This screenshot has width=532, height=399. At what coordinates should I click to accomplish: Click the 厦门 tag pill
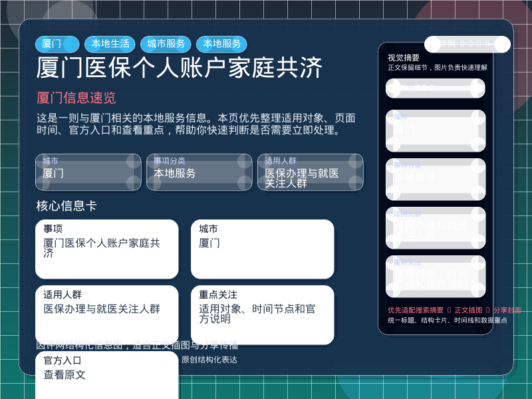click(57, 44)
